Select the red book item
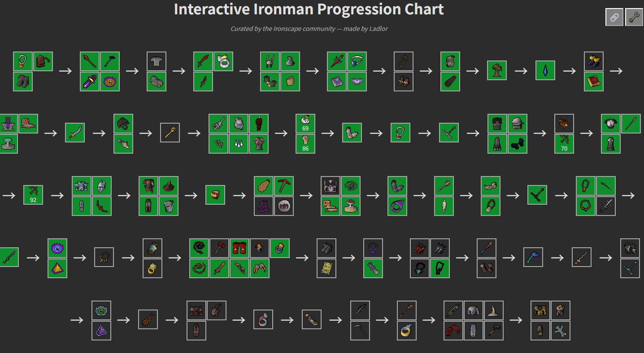 click(594, 82)
